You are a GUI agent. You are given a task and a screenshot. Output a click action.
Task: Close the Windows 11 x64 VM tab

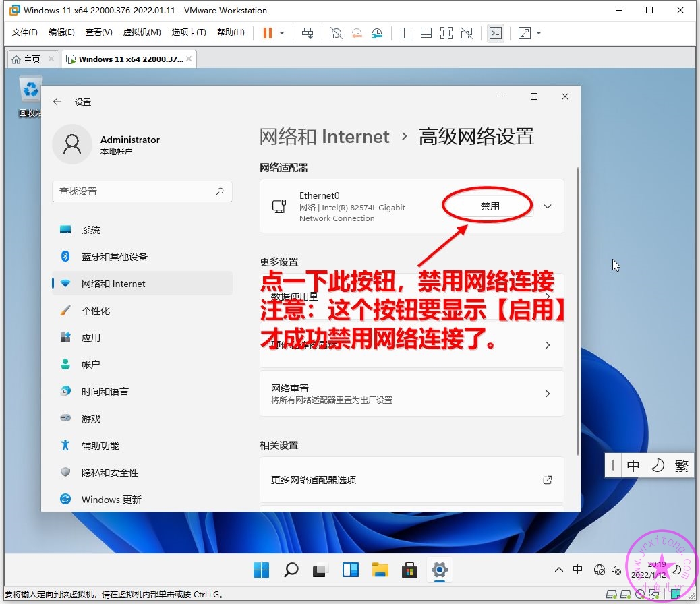coord(189,59)
